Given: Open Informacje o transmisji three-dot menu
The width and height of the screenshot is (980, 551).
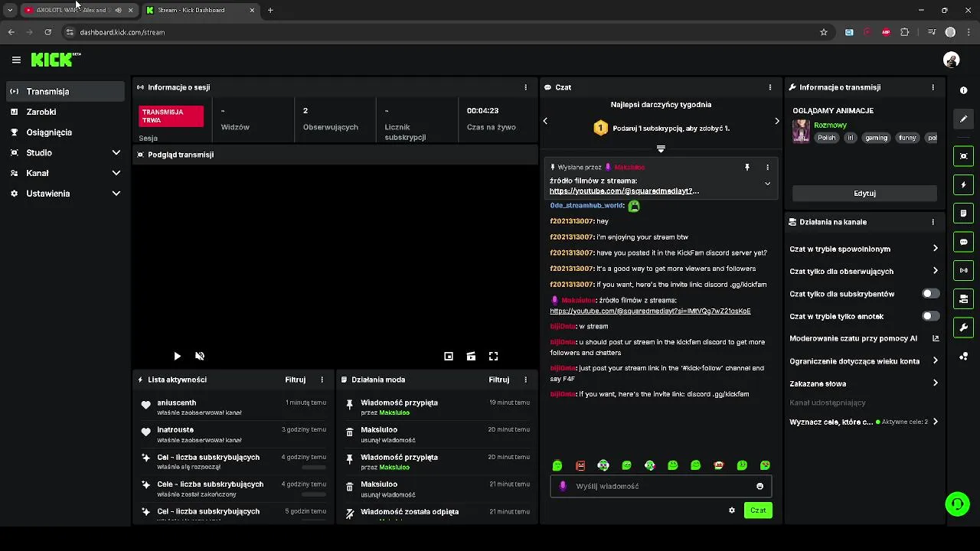Looking at the screenshot, I should tap(933, 87).
